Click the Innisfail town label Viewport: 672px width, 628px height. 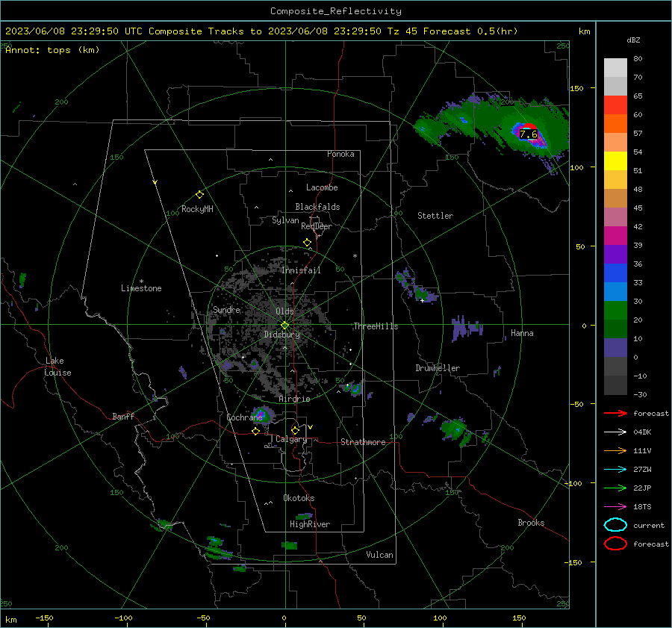[x=301, y=270]
